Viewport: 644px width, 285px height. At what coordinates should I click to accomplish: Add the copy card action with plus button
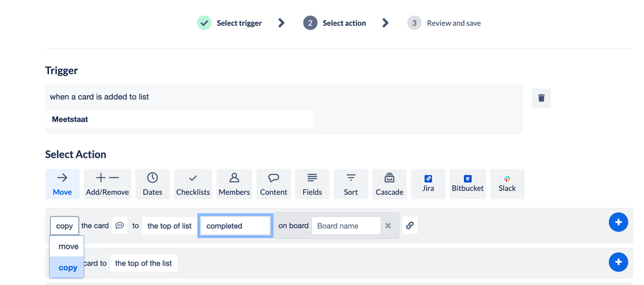tap(619, 222)
